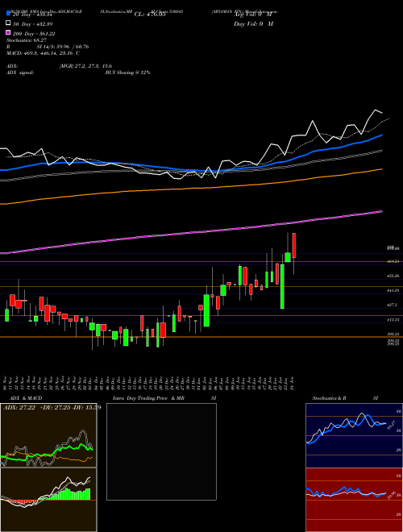The height and width of the screenshot is (532, 403).
Task: Click the 'BUY Slowing @ 12%' ADX signal text
Action: click(127, 73)
